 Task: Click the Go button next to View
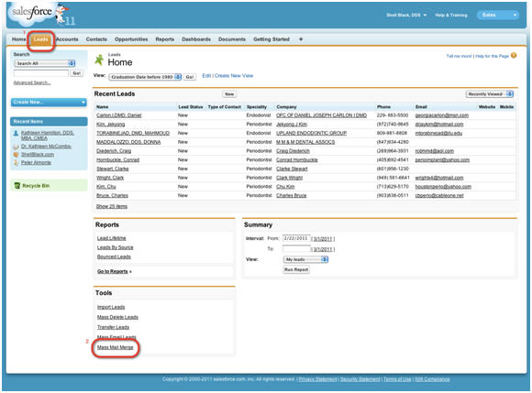click(x=190, y=77)
